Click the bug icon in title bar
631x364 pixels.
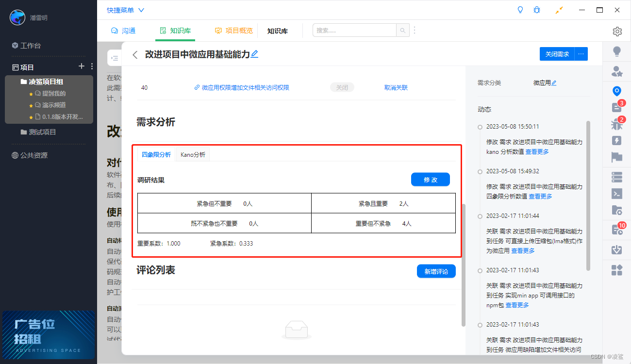pyautogui.click(x=536, y=10)
